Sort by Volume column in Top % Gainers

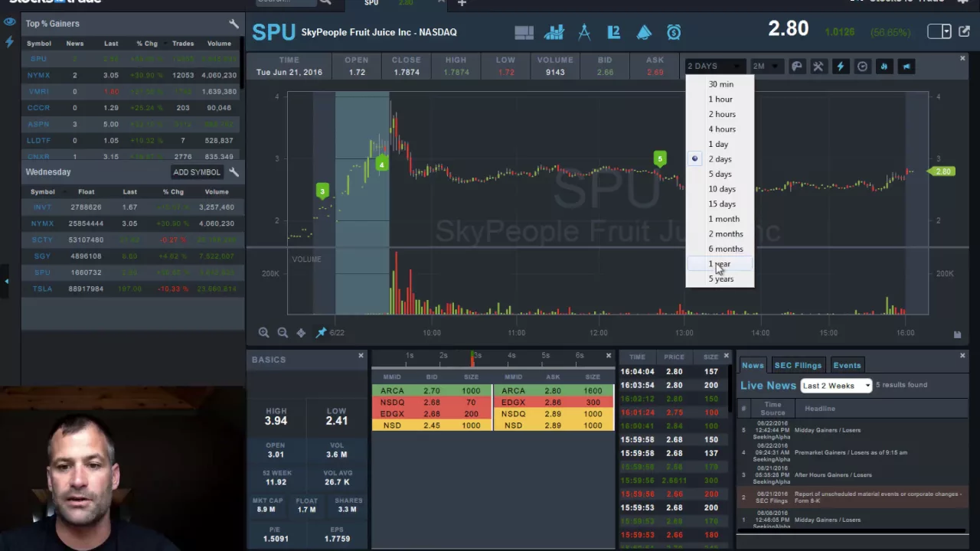coord(219,44)
